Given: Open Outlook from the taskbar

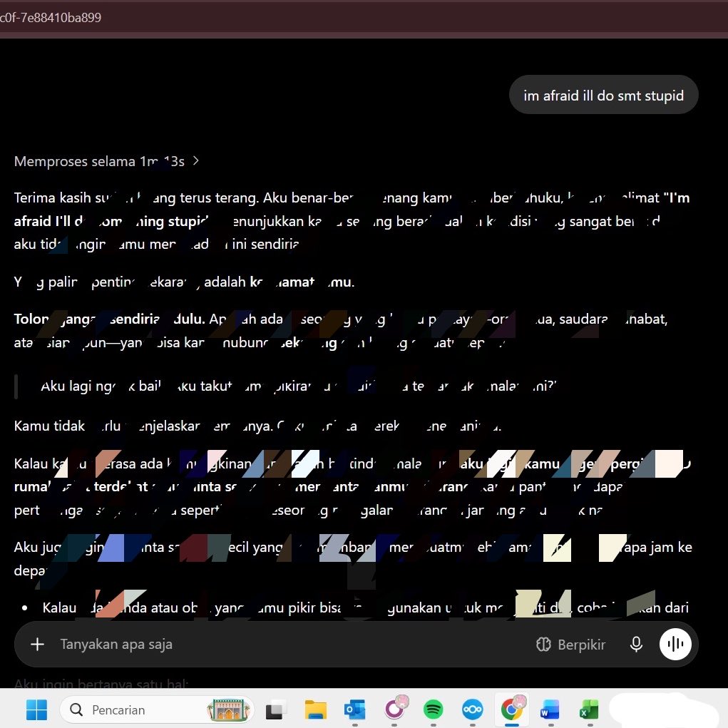Looking at the screenshot, I should (354, 709).
